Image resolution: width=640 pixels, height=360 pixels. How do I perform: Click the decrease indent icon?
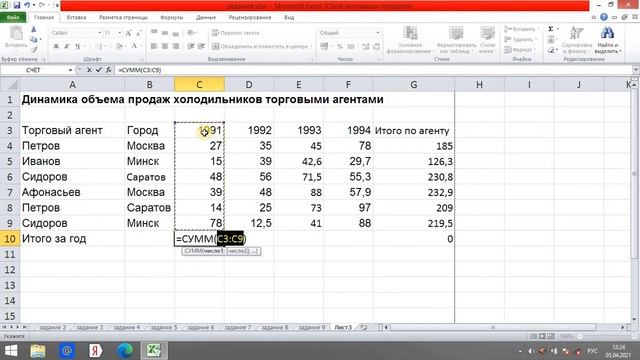click(x=191, y=46)
